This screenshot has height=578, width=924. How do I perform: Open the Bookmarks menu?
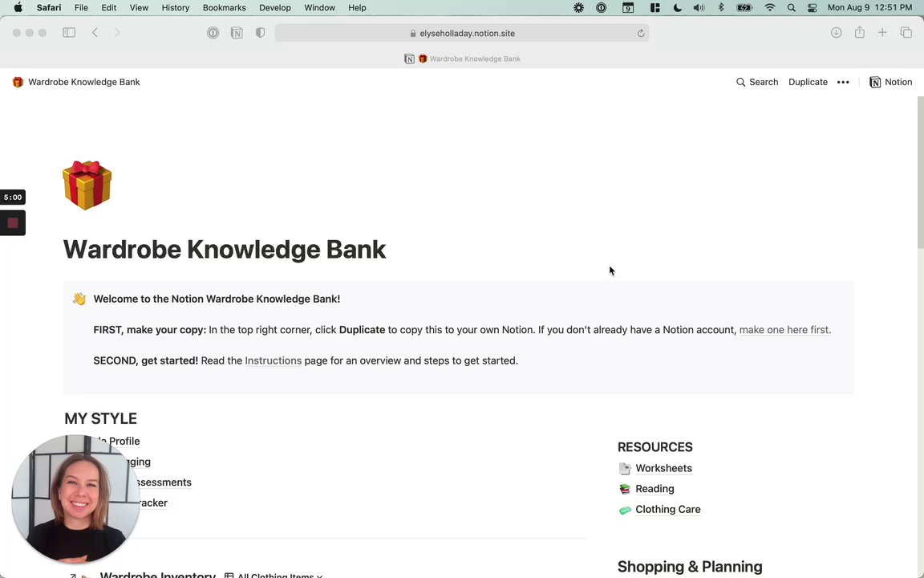[x=225, y=8]
